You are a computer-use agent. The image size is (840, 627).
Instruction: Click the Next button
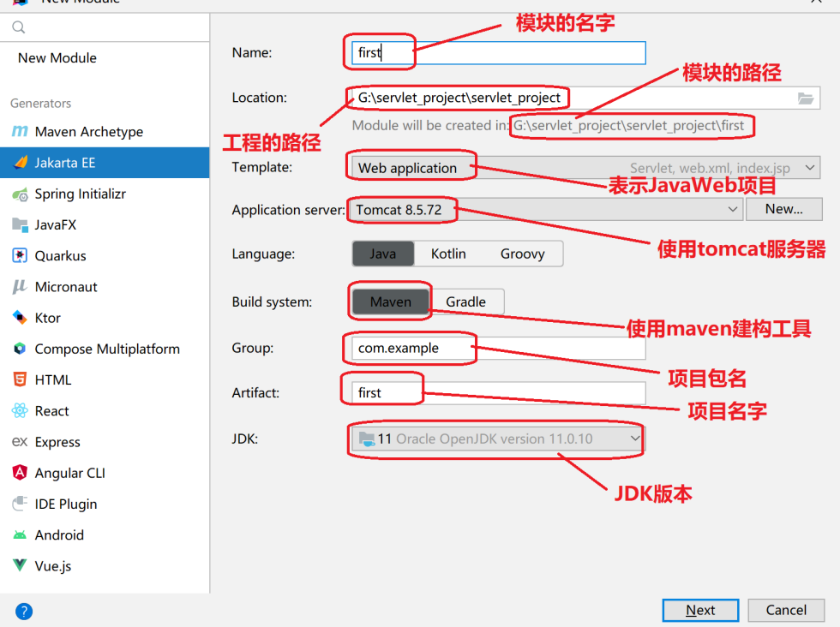700,610
